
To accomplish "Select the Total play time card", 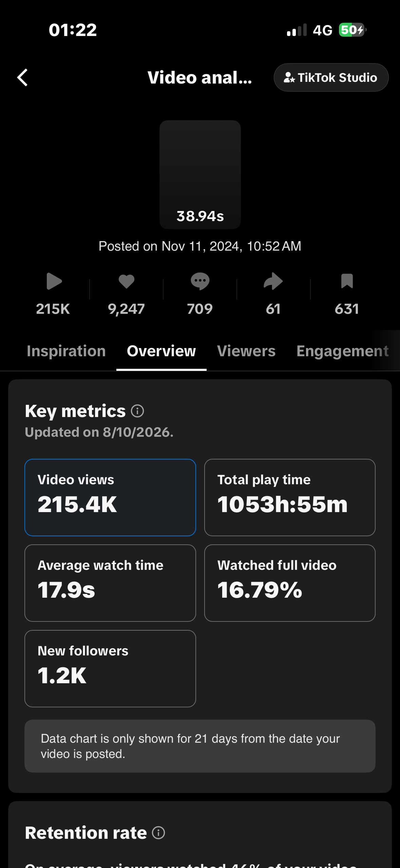I will pos(290,498).
